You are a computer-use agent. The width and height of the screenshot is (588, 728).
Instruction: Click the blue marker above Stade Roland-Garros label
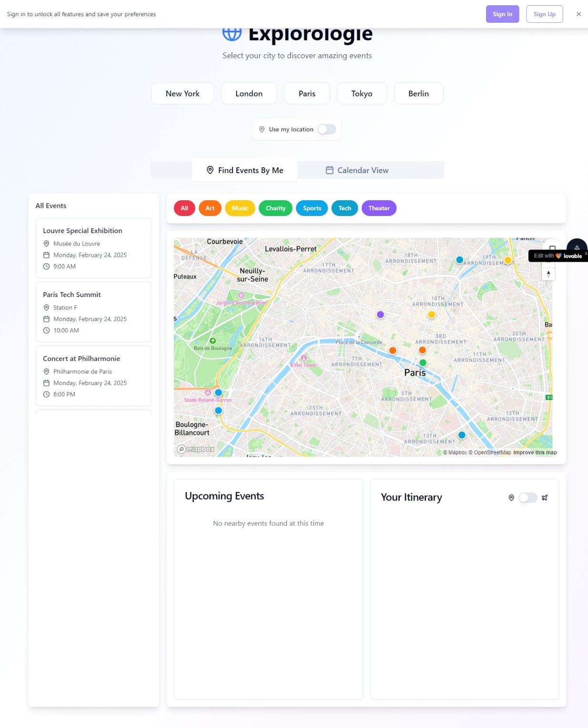(218, 392)
